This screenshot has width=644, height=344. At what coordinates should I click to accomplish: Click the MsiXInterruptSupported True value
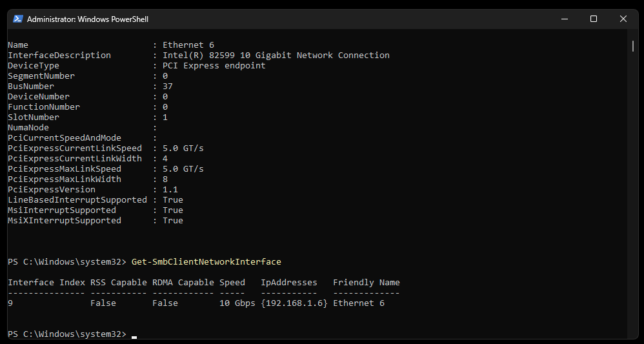173,221
